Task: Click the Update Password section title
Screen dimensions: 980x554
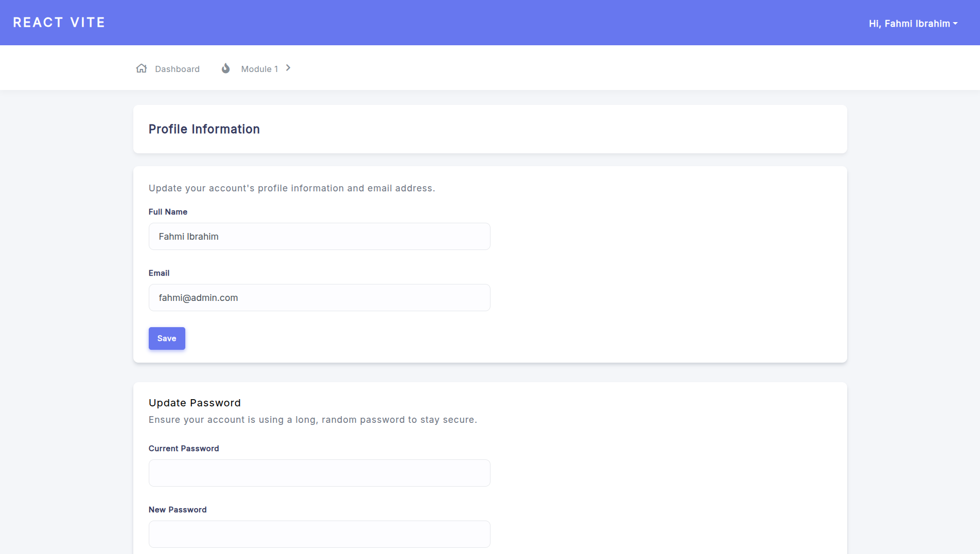Action: coord(195,403)
